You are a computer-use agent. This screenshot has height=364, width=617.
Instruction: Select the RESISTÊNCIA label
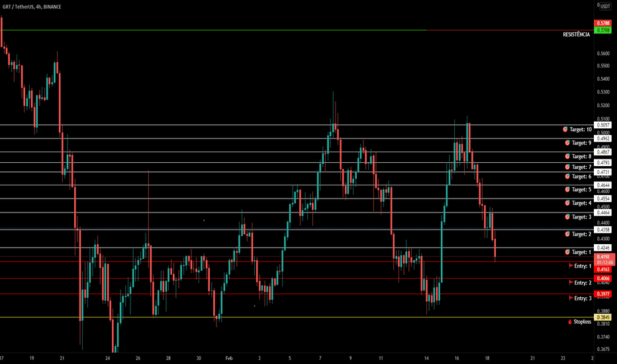pyautogui.click(x=577, y=34)
